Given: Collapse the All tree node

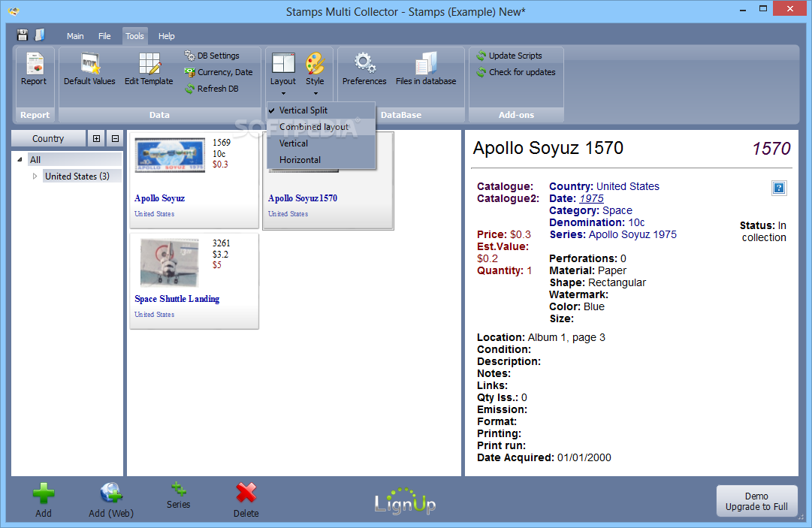Looking at the screenshot, I should 20,159.
